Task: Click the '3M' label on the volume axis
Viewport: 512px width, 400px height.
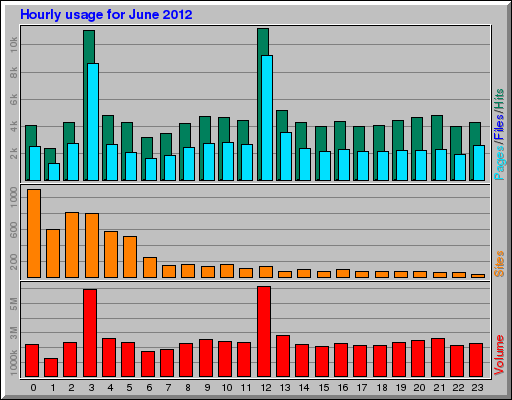Action: click(x=13, y=333)
